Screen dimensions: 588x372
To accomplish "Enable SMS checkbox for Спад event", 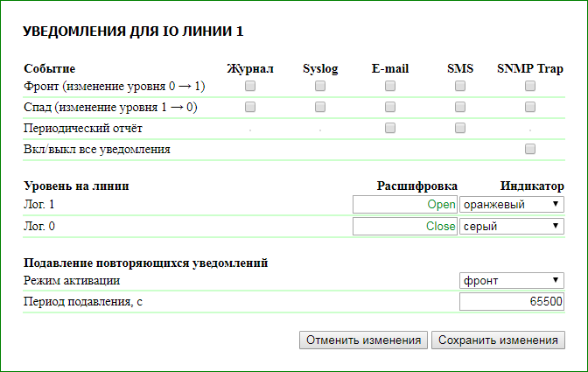I will pos(460,107).
